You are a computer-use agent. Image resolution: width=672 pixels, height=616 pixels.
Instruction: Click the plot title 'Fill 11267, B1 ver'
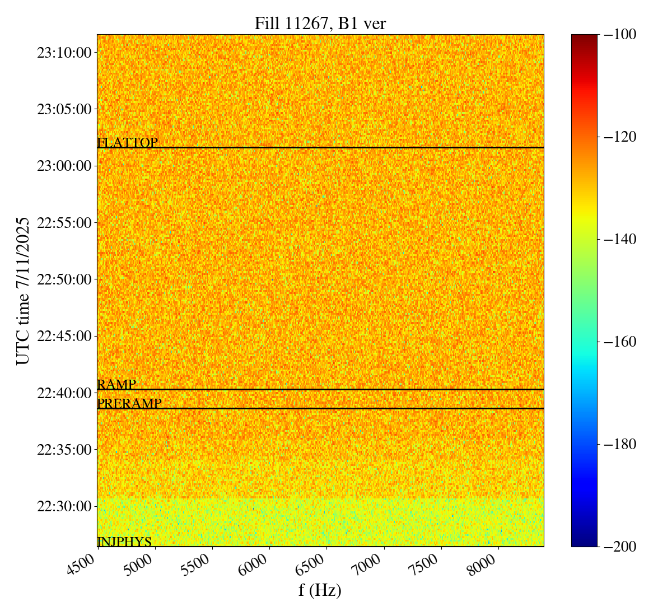point(320,23)
